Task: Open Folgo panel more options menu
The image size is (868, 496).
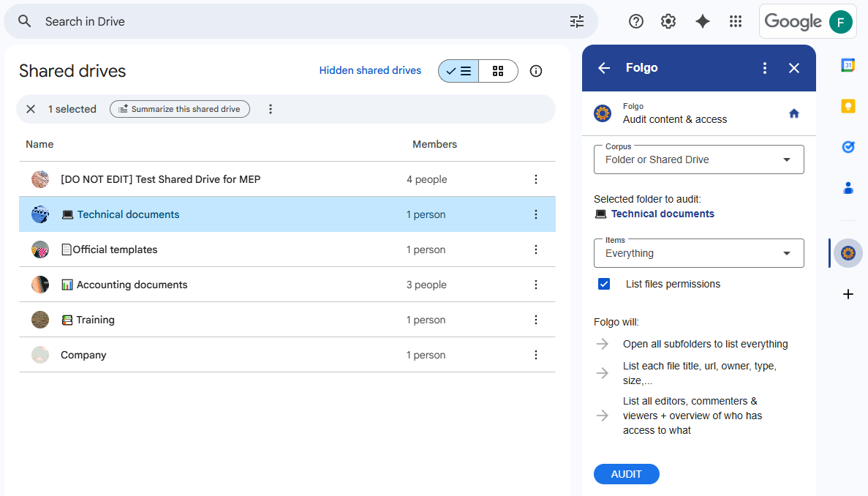Action: (764, 67)
